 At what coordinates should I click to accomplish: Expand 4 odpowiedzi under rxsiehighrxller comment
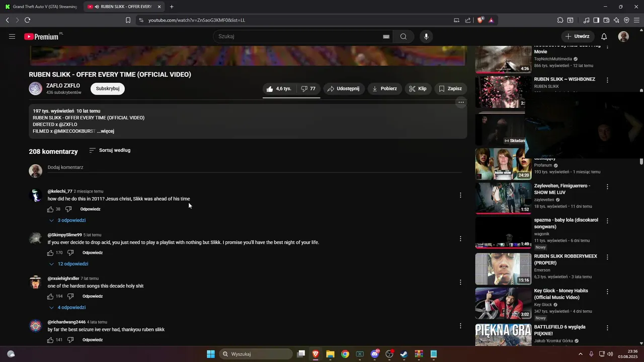click(x=67, y=307)
